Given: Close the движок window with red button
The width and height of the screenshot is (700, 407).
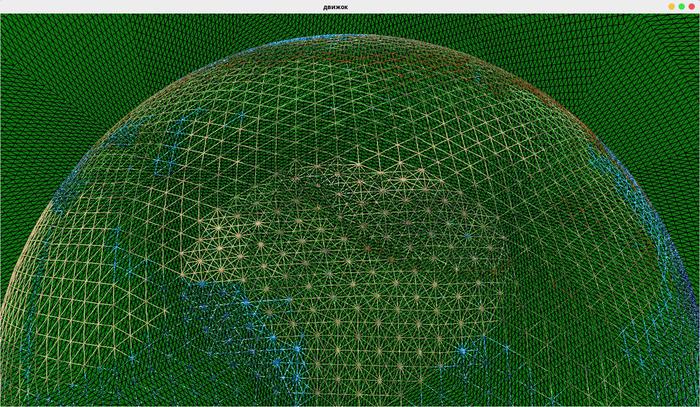Looking at the screenshot, I should tap(691, 6).
